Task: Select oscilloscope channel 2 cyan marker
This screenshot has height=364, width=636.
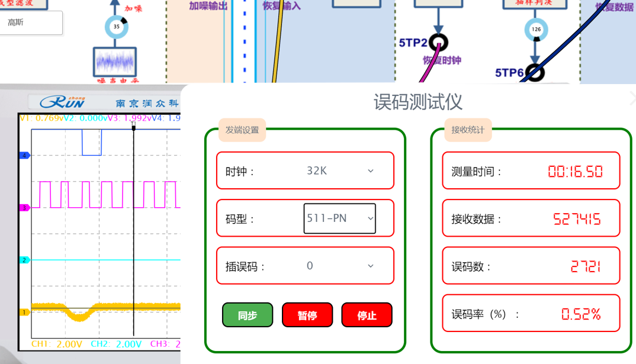Action: 24,260
